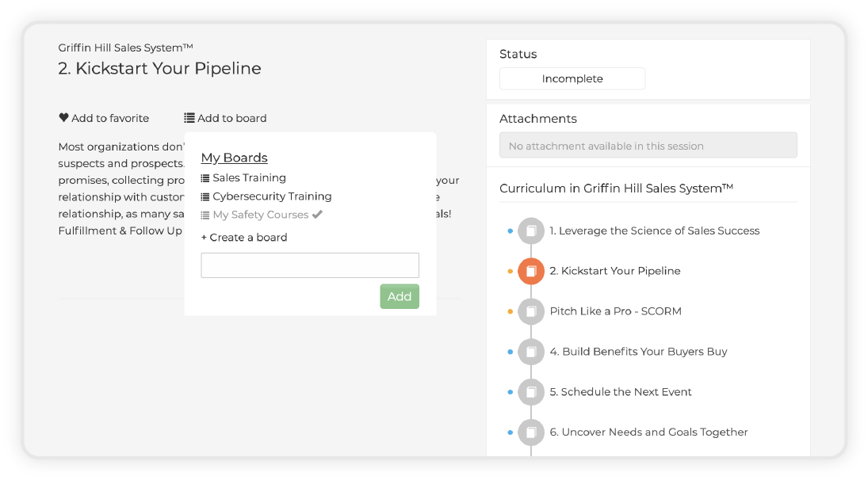Image resolution: width=868 pixels, height=480 pixels.
Task: Select the Cybersecurity Training board
Action: click(x=266, y=196)
